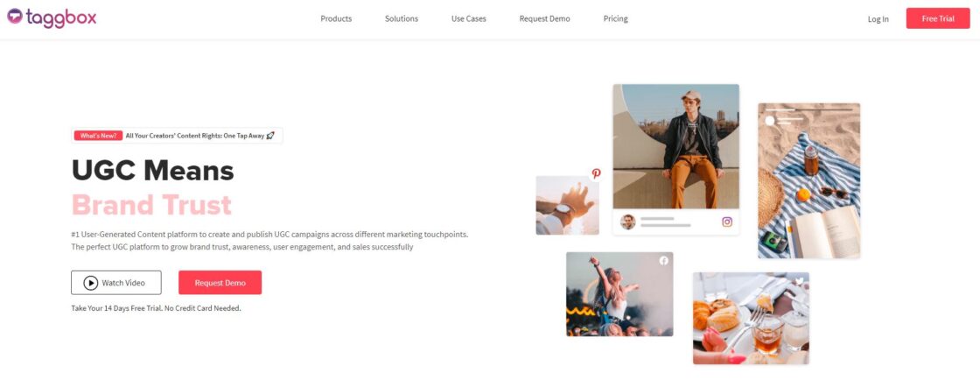Click the What's New badge
The image size is (980, 387).
point(98,135)
